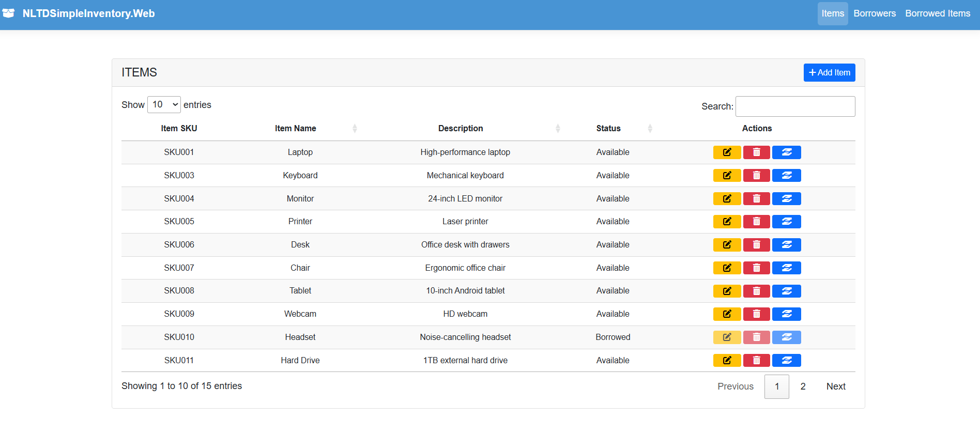The width and height of the screenshot is (980, 434).
Task: Click the Noise-cancelling headset description
Action: click(x=465, y=337)
